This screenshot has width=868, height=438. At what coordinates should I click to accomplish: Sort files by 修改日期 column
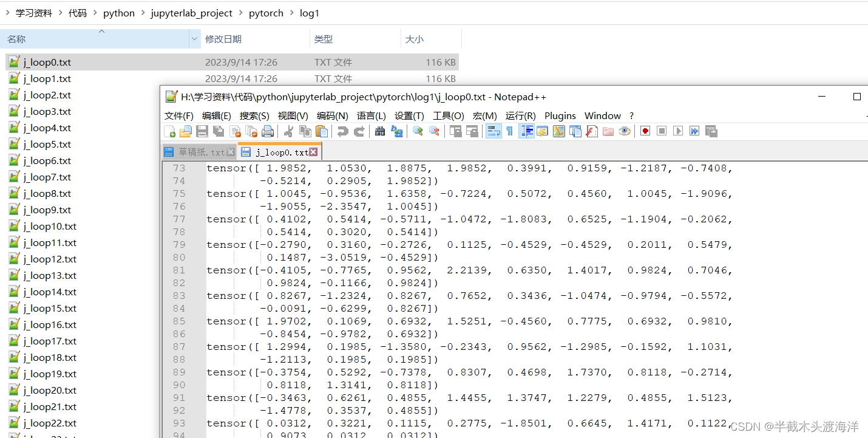255,39
